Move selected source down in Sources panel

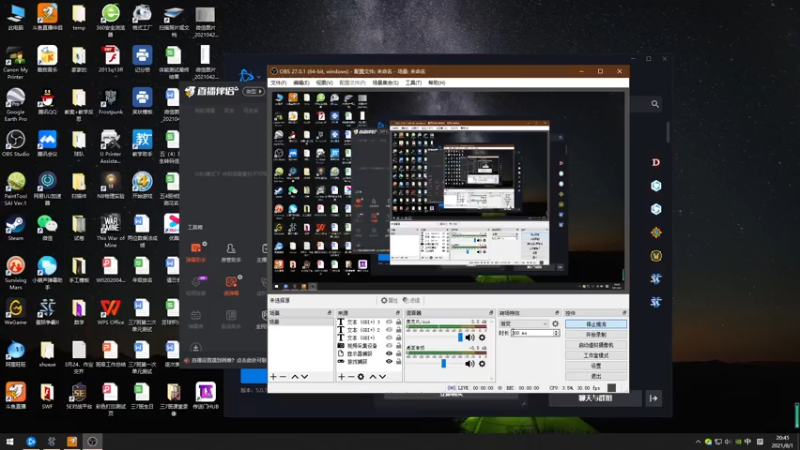[x=382, y=377]
